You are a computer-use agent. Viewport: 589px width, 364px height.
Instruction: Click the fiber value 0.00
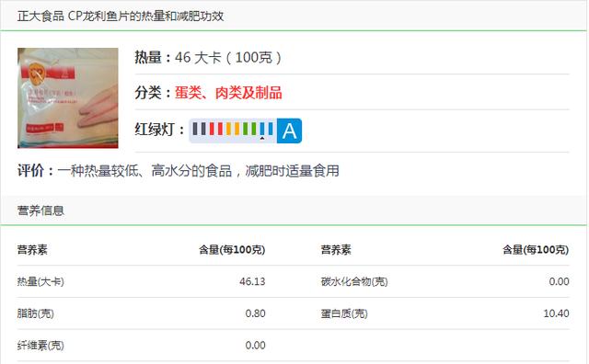[256, 346]
